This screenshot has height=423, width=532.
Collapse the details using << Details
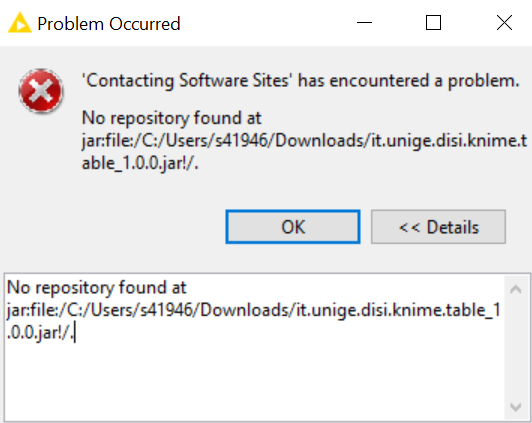(438, 227)
